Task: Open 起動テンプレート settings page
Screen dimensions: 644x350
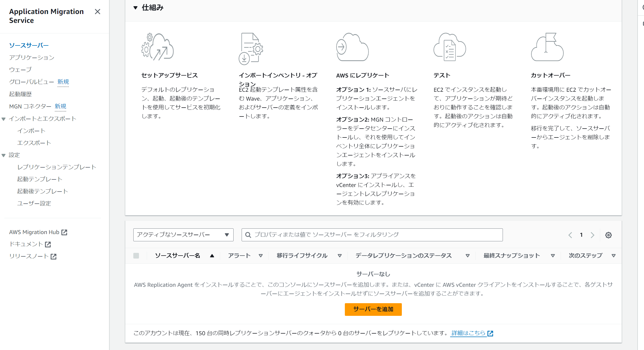Action: pos(40,179)
